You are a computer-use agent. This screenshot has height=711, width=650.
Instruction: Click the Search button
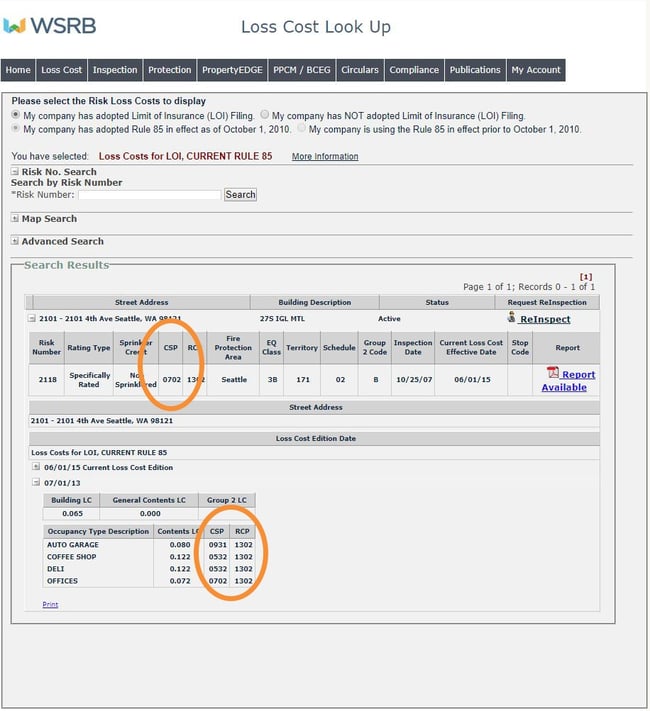tap(240, 195)
